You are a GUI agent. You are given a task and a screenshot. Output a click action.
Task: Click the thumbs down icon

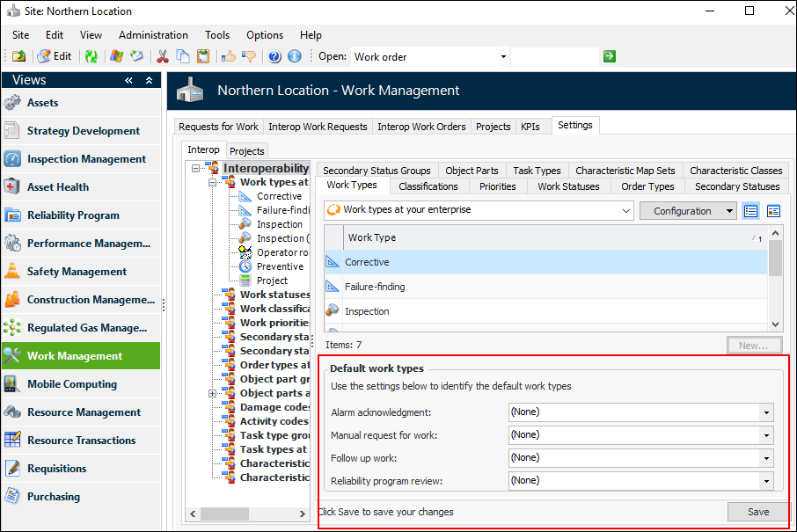coord(249,56)
